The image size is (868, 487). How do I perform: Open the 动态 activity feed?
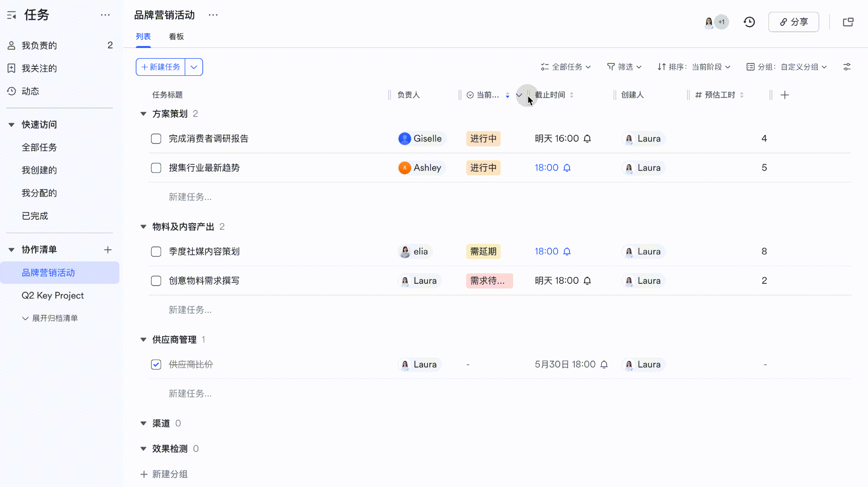(30, 91)
